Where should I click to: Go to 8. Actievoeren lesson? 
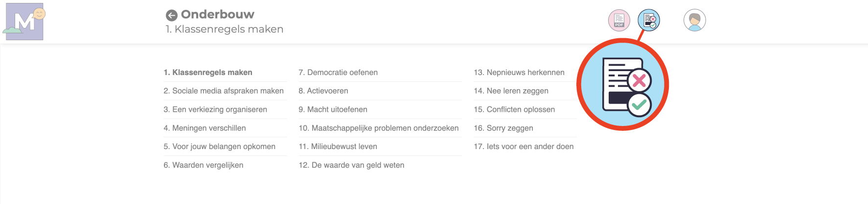pyautogui.click(x=323, y=91)
